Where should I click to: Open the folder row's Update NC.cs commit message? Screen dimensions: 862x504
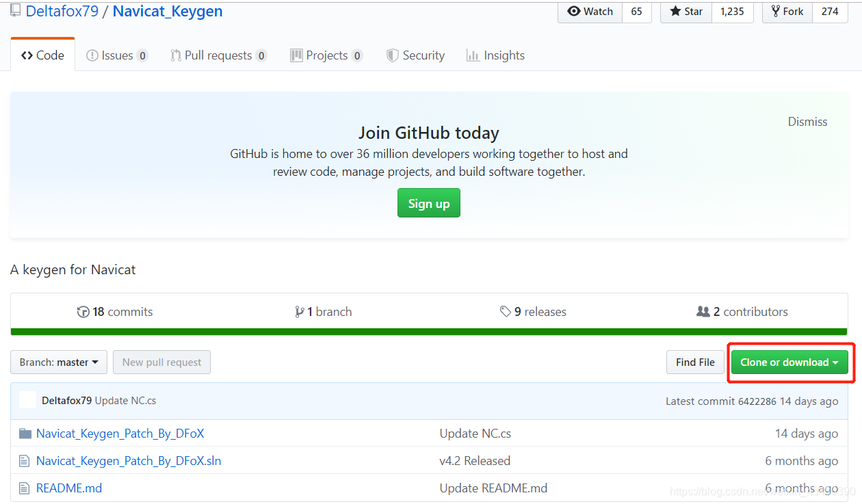pos(475,434)
